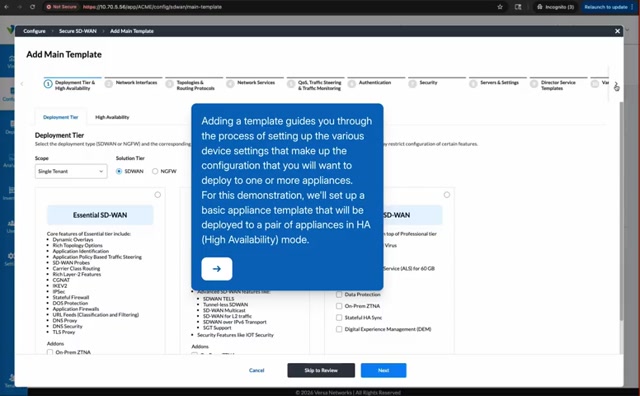Click the 'DNS Security' list item

click(67, 326)
